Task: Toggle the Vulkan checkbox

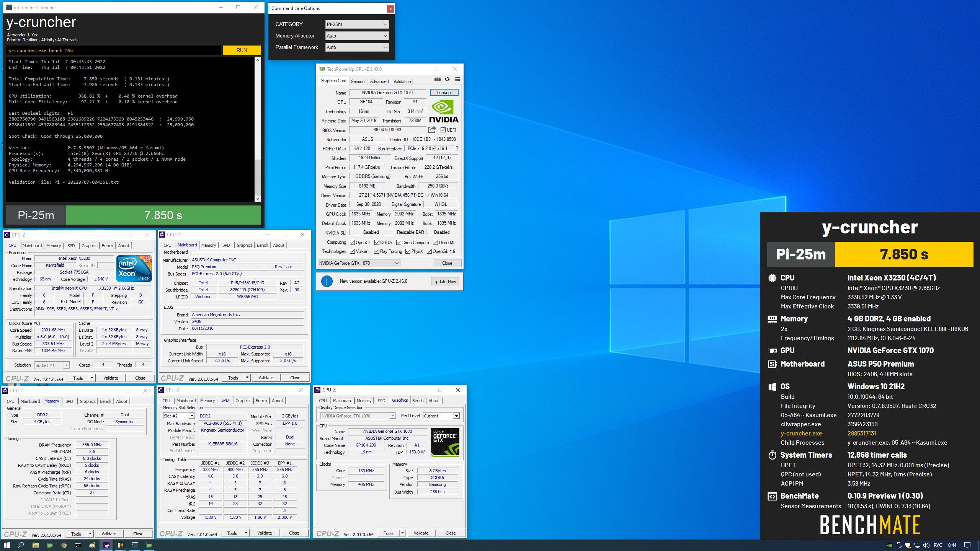Action: click(352, 251)
